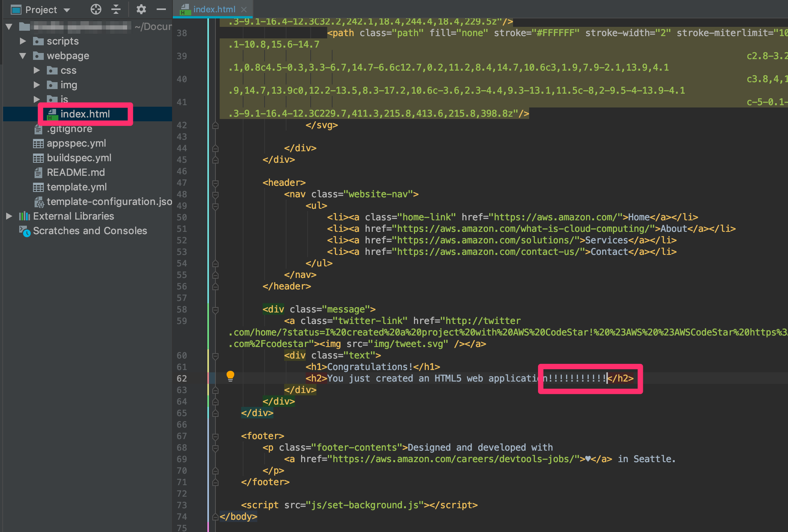Select template-configuration.json file
The height and width of the screenshot is (532, 788).
point(109,202)
